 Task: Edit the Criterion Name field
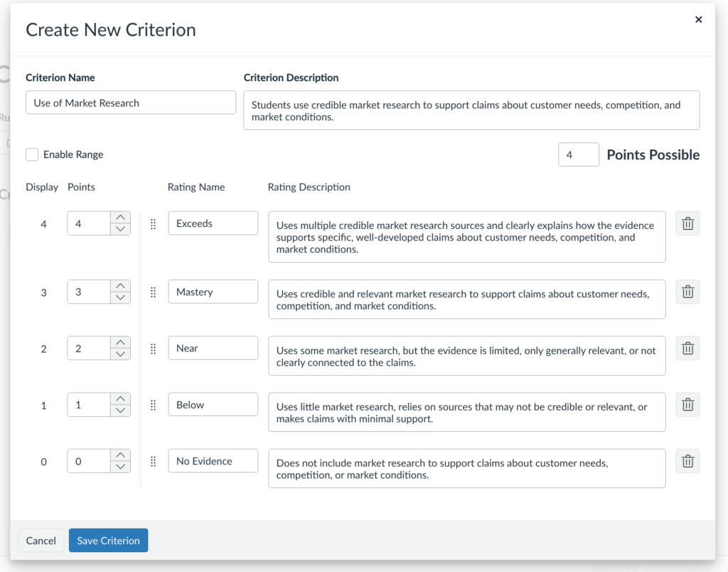click(131, 102)
